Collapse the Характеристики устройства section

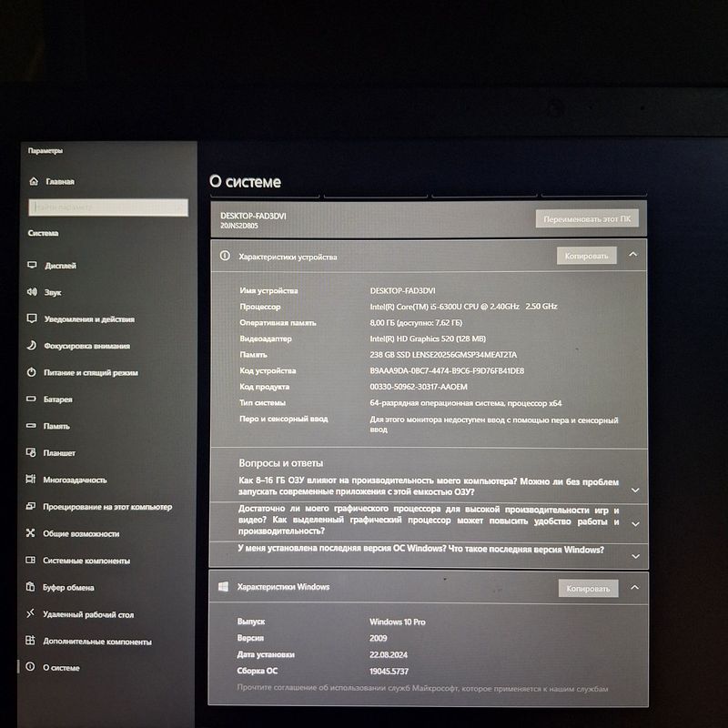click(x=632, y=255)
